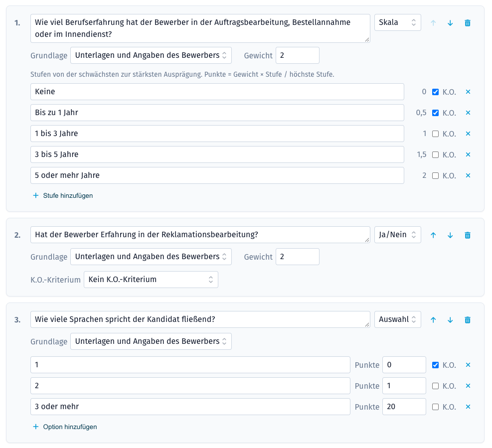Click 'Option hinzufügen' in question 3
Image resolution: width=492 pixels, height=448 pixels.
point(65,427)
